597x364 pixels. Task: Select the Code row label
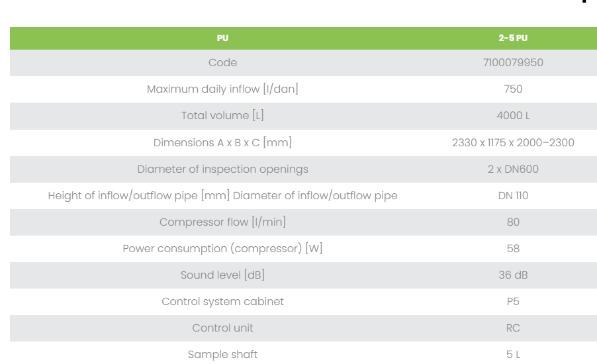pos(222,62)
